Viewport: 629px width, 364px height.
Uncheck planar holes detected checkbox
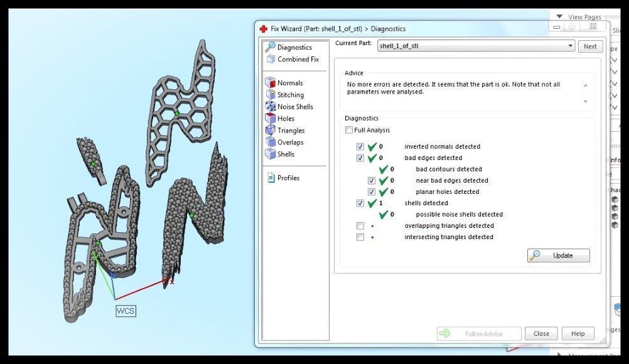pos(372,191)
